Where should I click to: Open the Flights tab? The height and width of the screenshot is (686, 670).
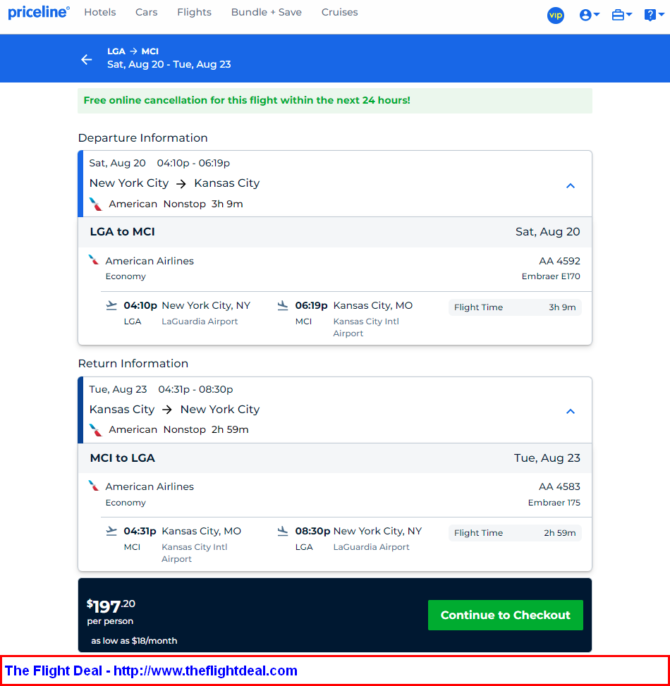[194, 12]
